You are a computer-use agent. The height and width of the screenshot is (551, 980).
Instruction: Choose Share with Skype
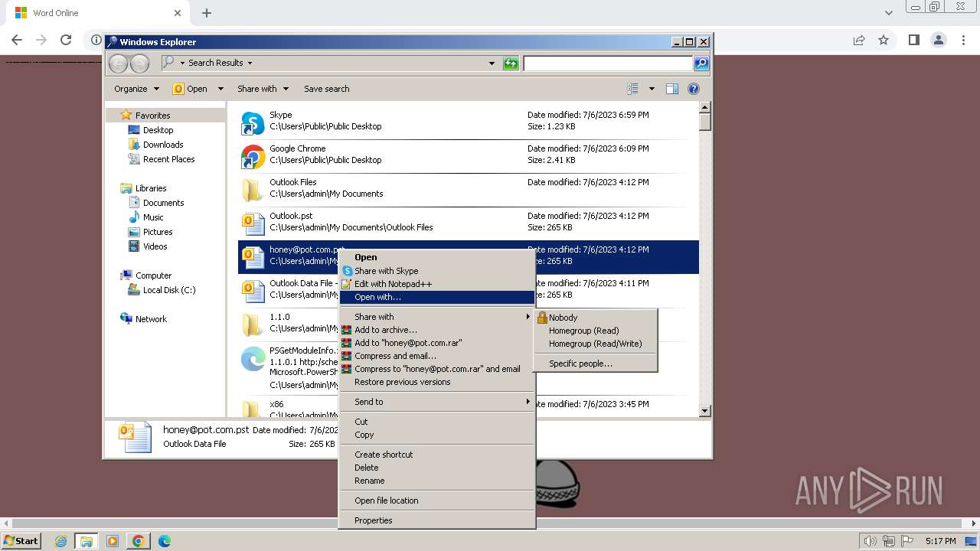click(436, 271)
